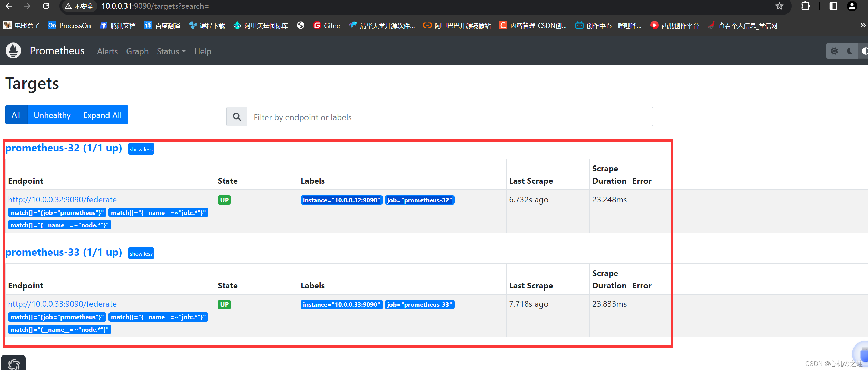Click the browser reload icon

coord(46,6)
